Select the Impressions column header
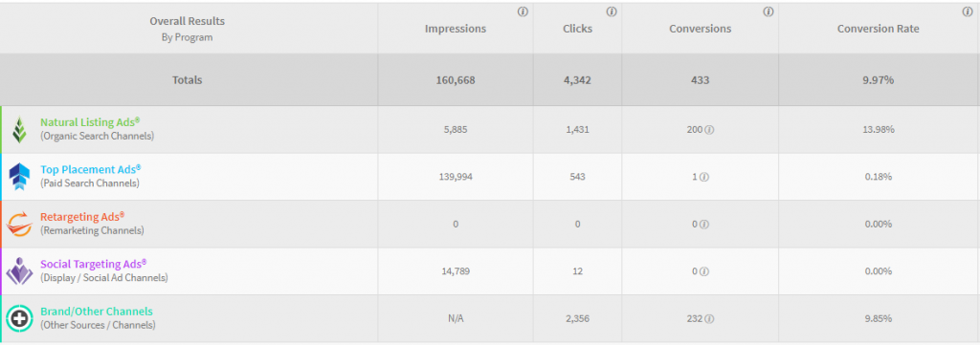This screenshot has width=980, height=345. click(x=455, y=29)
